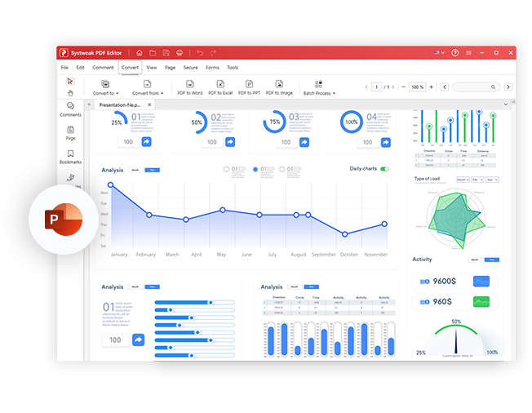Open the Comment menu

(103, 68)
